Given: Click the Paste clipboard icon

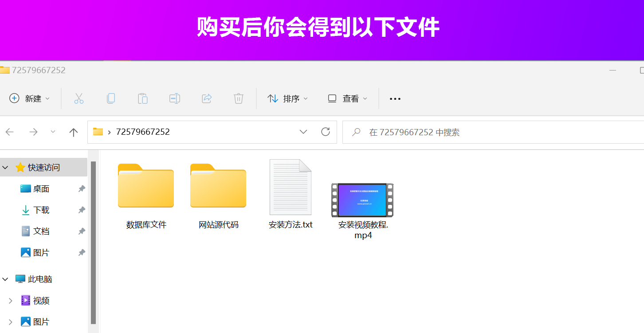Looking at the screenshot, I should point(143,98).
